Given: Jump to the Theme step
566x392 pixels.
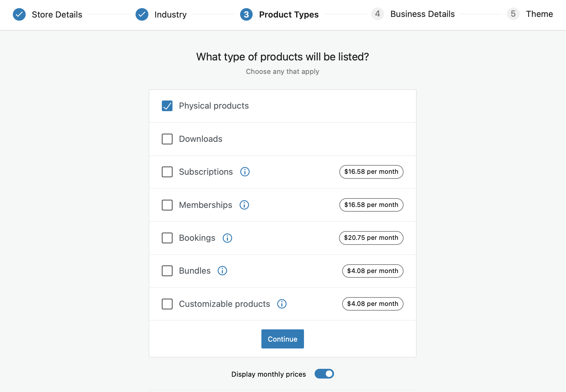Looking at the screenshot, I should pos(539,14).
